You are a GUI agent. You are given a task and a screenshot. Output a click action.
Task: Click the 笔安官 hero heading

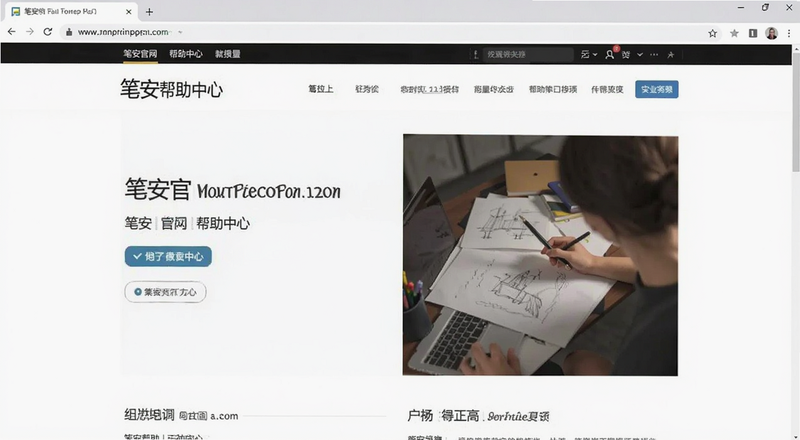pyautogui.click(x=158, y=189)
